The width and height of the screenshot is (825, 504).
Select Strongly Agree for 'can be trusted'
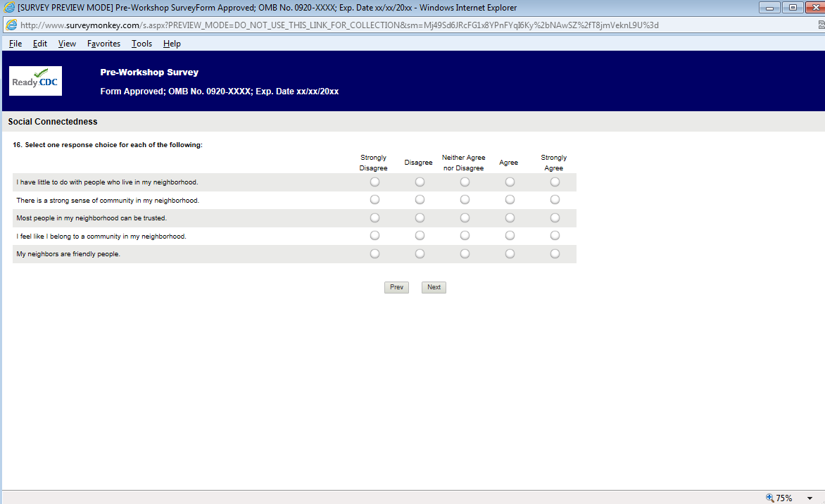pyautogui.click(x=555, y=218)
